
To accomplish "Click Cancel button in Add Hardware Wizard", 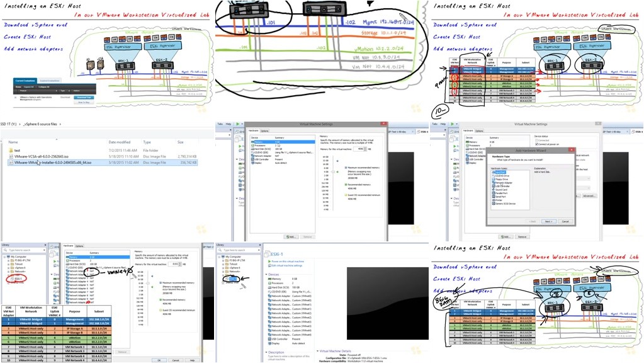I will [565, 221].
